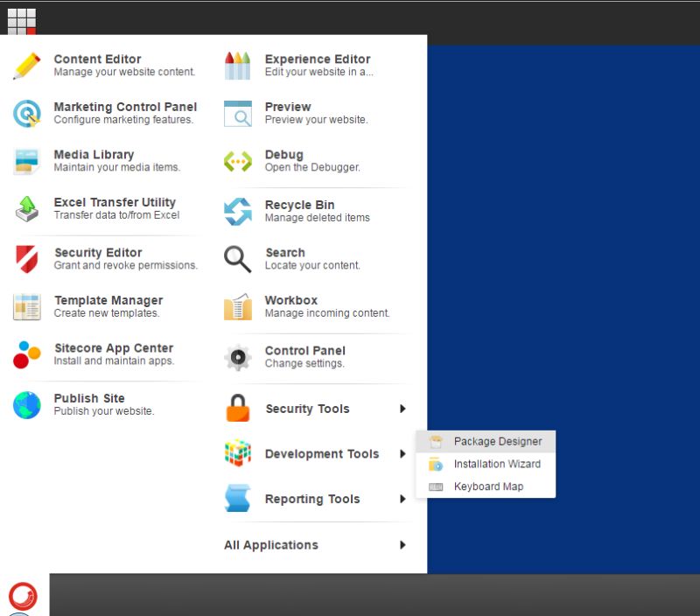700x616 pixels.
Task: Expand the All Applications submenu
Action: (x=270, y=544)
